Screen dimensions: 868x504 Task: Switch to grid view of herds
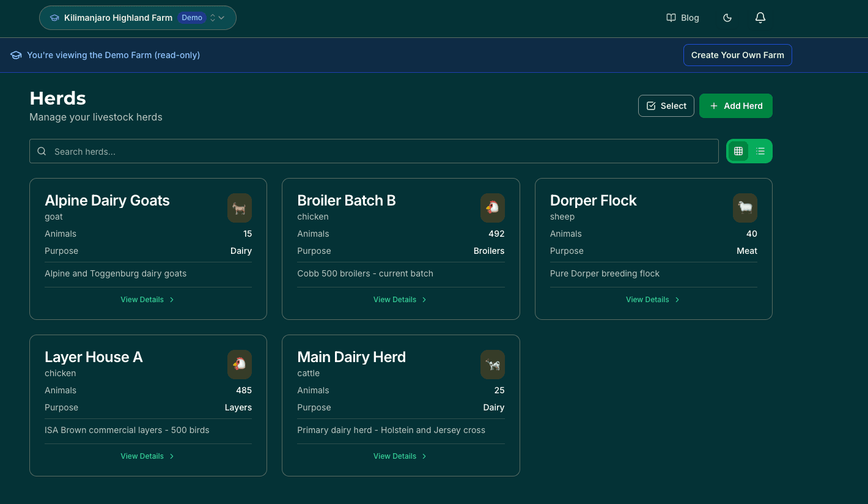point(738,151)
